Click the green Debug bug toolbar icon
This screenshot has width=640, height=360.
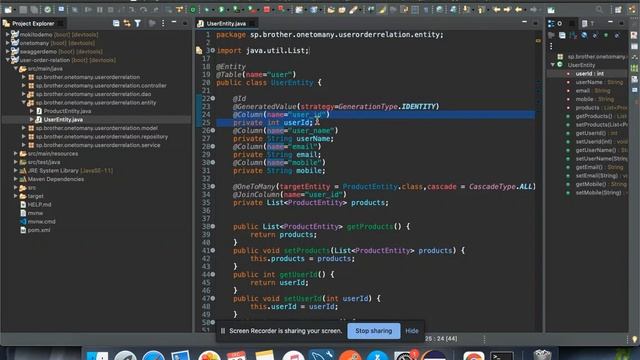pos(208,9)
